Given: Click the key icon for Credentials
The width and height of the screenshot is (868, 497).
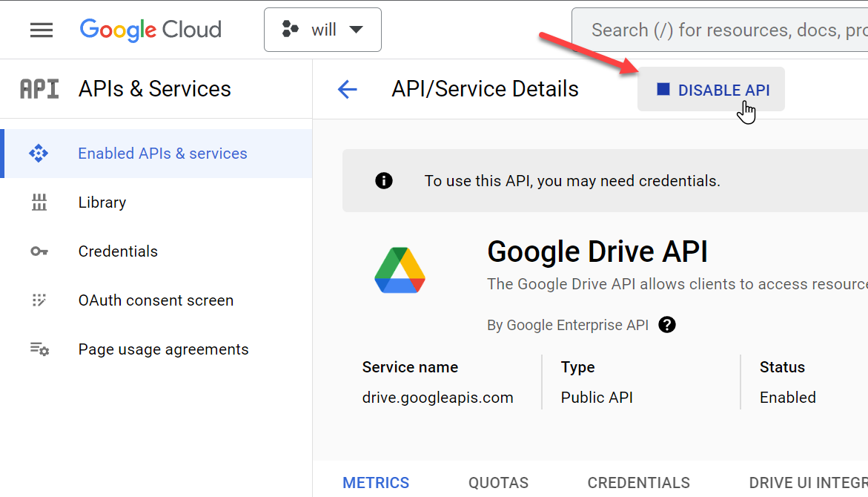Looking at the screenshot, I should (39, 251).
